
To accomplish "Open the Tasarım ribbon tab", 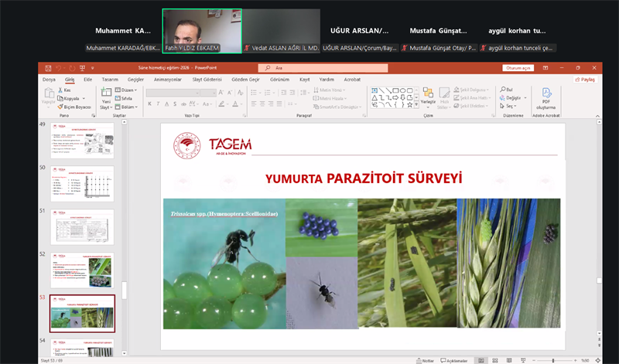I will click(x=110, y=79).
